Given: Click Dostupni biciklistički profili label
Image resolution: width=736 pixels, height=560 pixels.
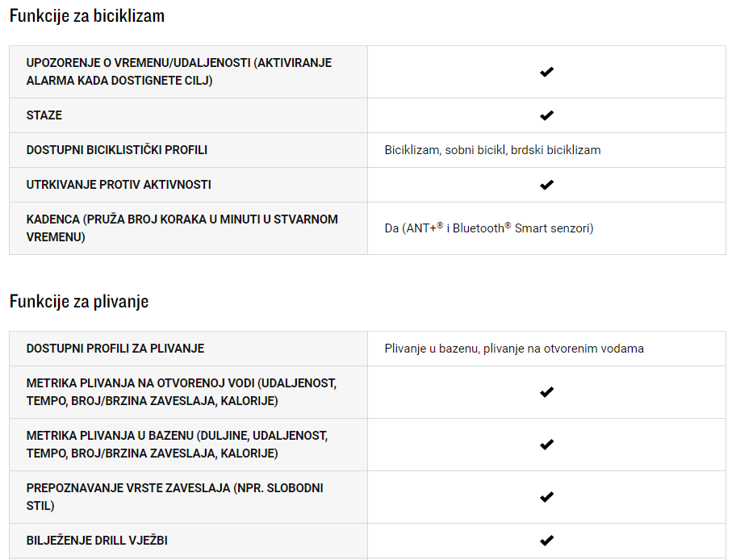Looking at the screenshot, I should point(116,150).
